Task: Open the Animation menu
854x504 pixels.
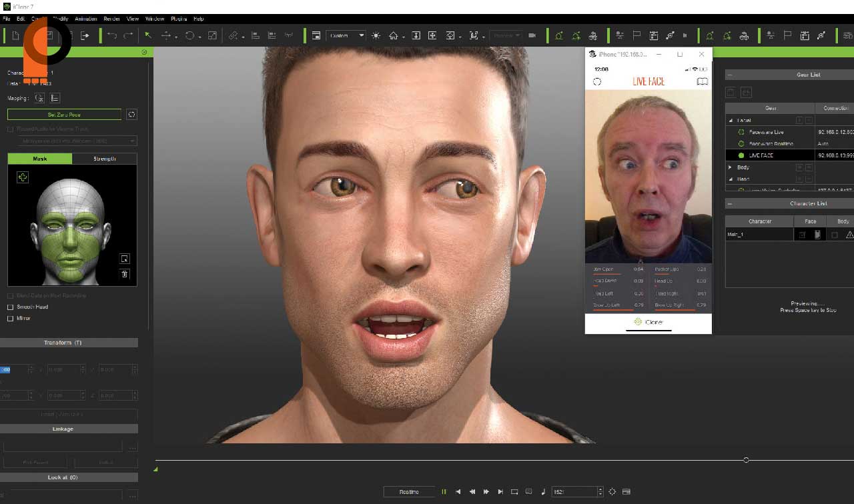Action: [85, 19]
